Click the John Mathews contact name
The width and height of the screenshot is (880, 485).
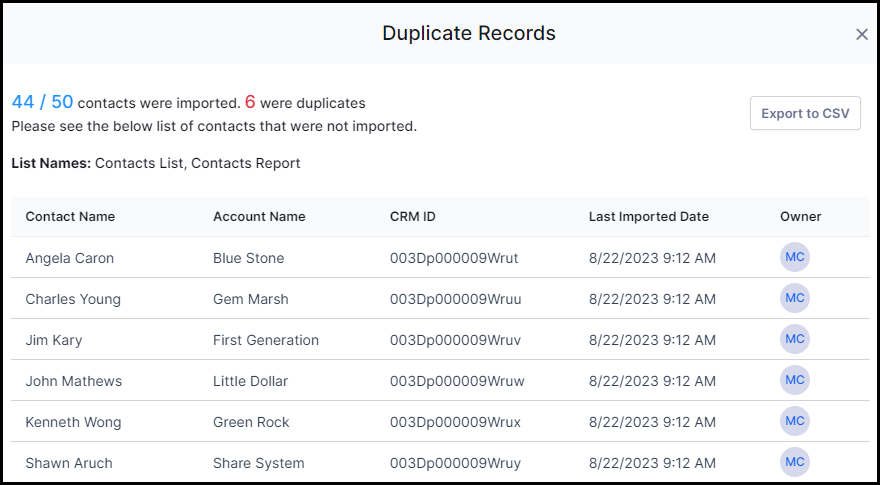(74, 381)
